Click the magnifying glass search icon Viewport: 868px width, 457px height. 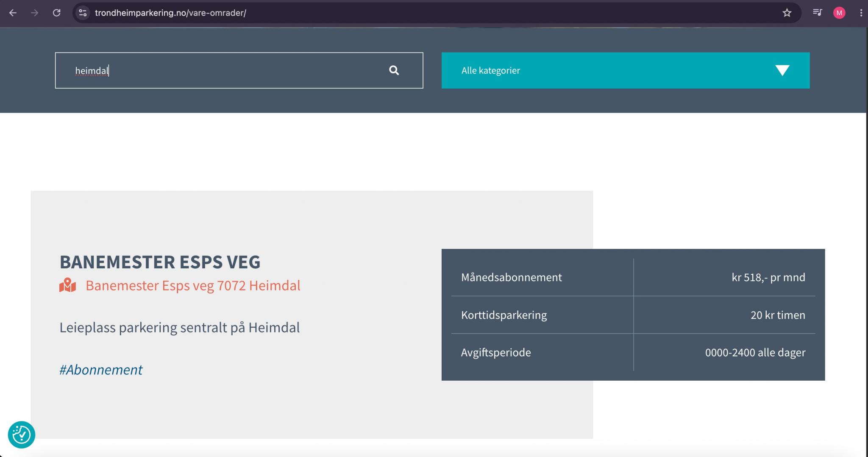click(394, 70)
